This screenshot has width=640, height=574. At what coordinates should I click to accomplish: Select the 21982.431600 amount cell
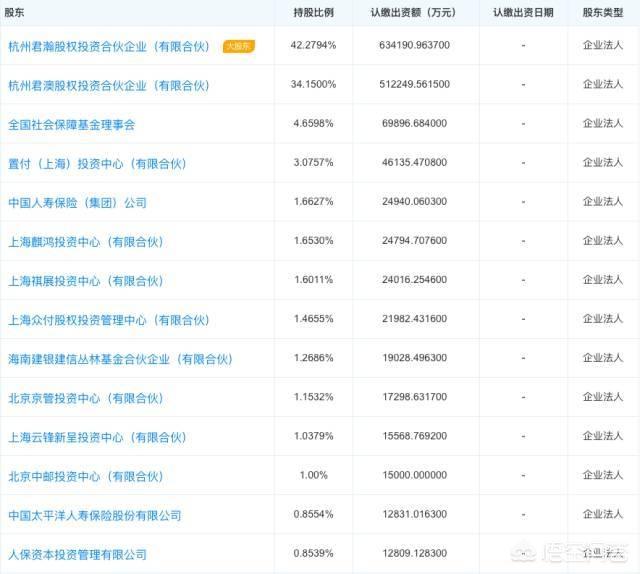pos(414,318)
